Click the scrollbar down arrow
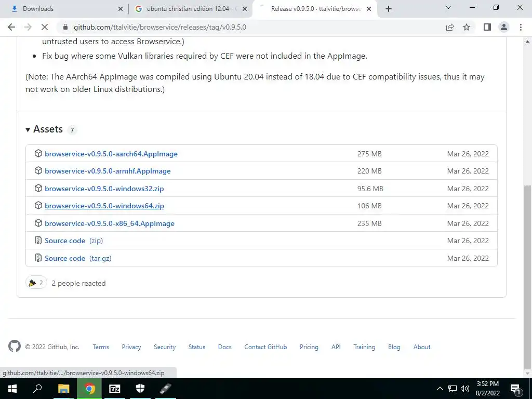 [527, 374]
